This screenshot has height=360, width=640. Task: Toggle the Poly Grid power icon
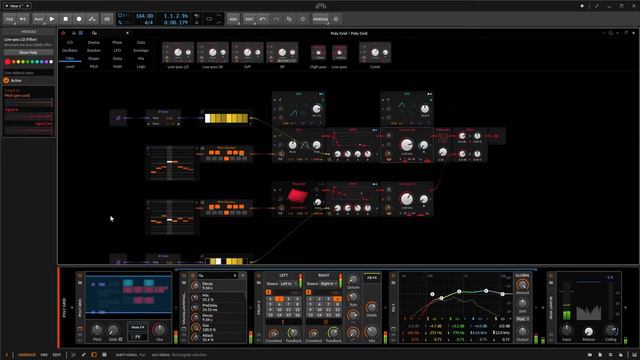63,33
